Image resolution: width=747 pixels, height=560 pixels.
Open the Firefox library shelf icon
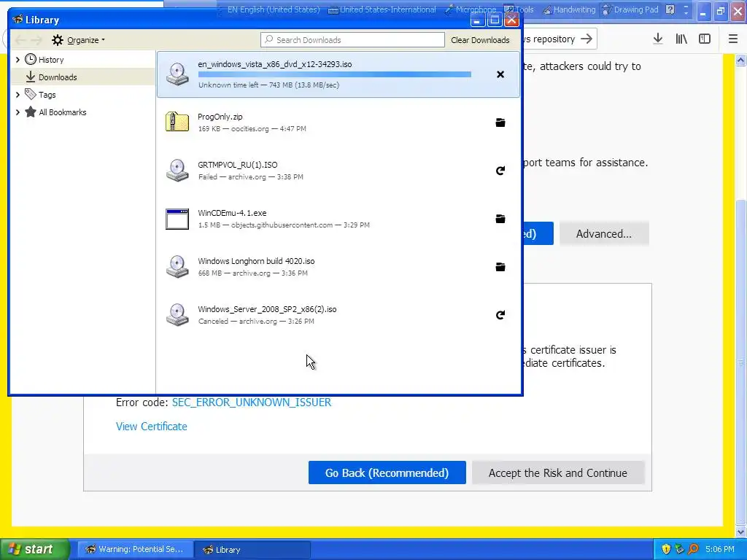click(681, 39)
